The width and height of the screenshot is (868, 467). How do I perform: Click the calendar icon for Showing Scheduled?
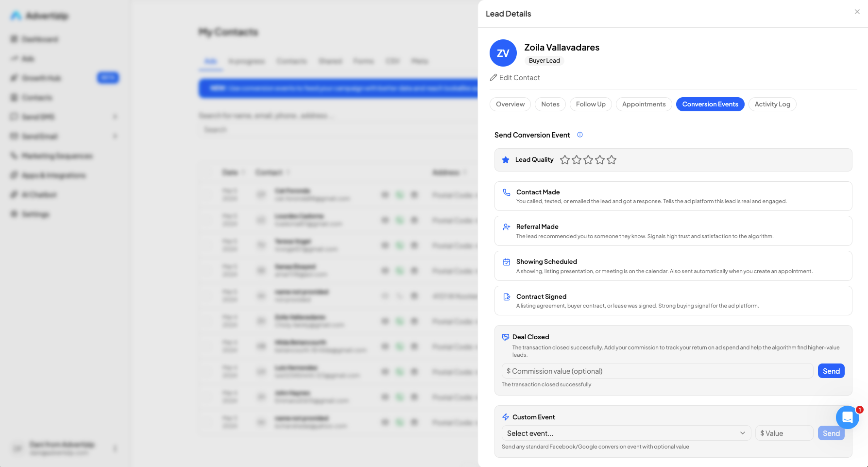pos(507,262)
